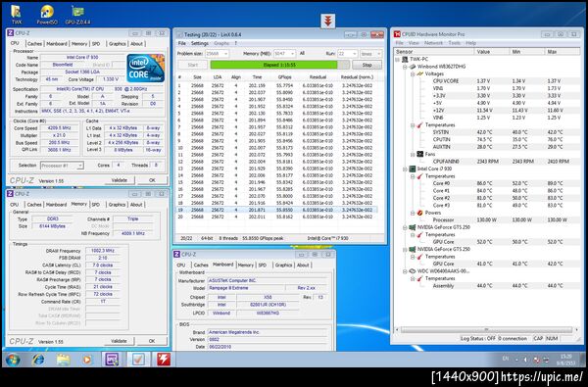Collapse the Winbond W83627DHG node

405,67
